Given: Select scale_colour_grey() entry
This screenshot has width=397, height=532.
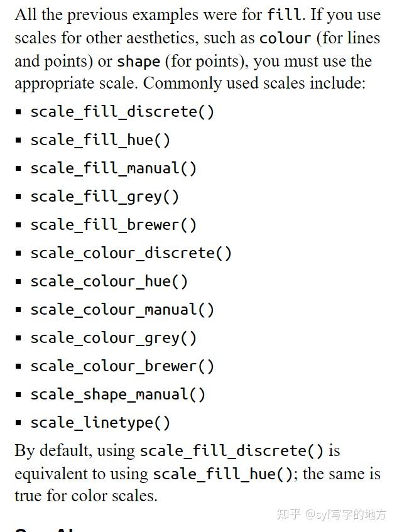Looking at the screenshot, I should (x=113, y=338).
